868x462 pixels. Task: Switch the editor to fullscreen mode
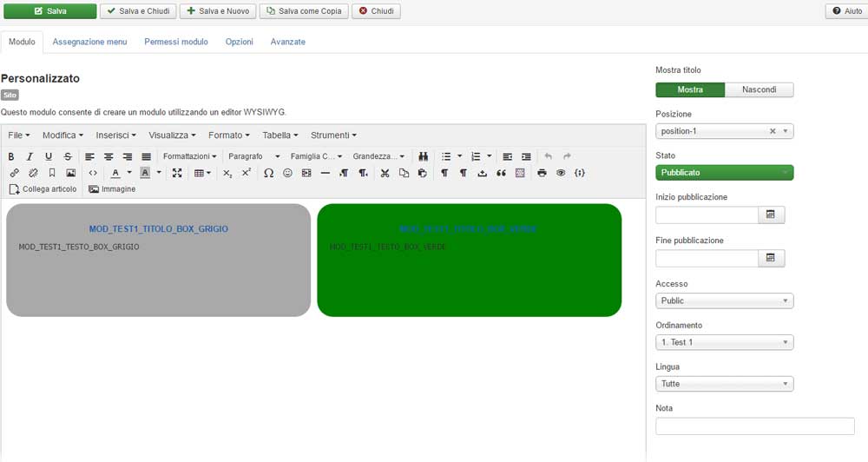click(x=177, y=173)
